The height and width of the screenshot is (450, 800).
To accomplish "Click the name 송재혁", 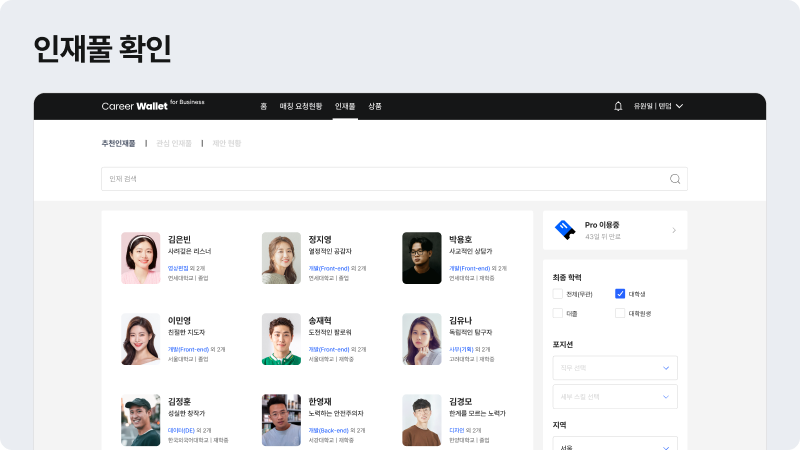I will click(320, 320).
